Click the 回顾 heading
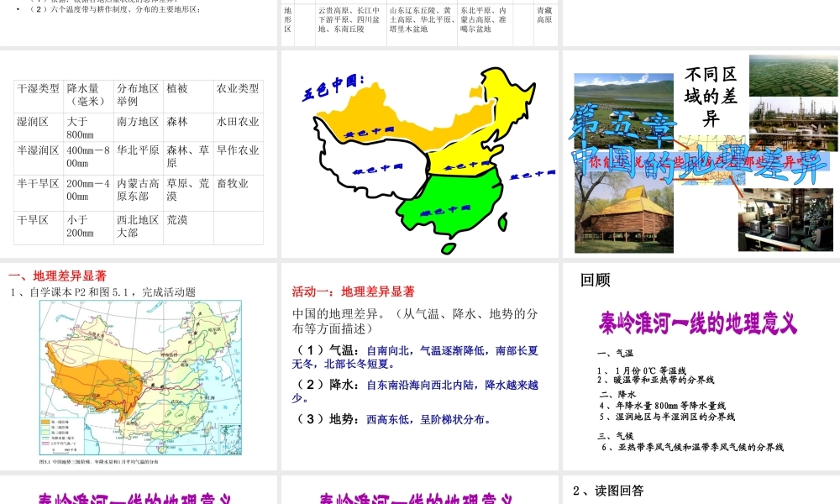The width and height of the screenshot is (840, 504). click(x=596, y=280)
